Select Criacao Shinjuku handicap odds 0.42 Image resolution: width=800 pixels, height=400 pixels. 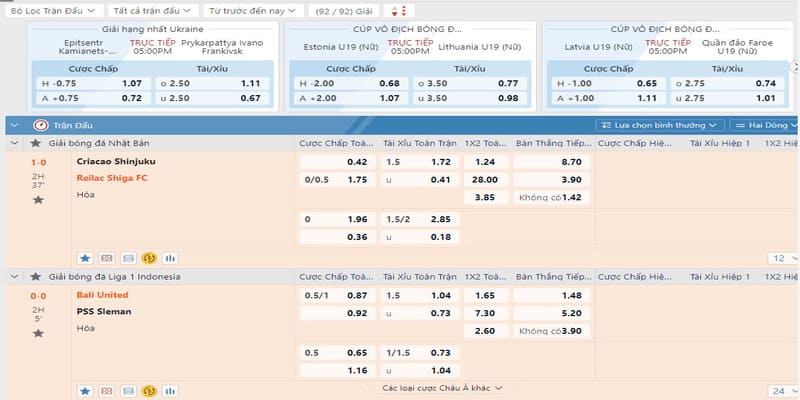[338, 162]
